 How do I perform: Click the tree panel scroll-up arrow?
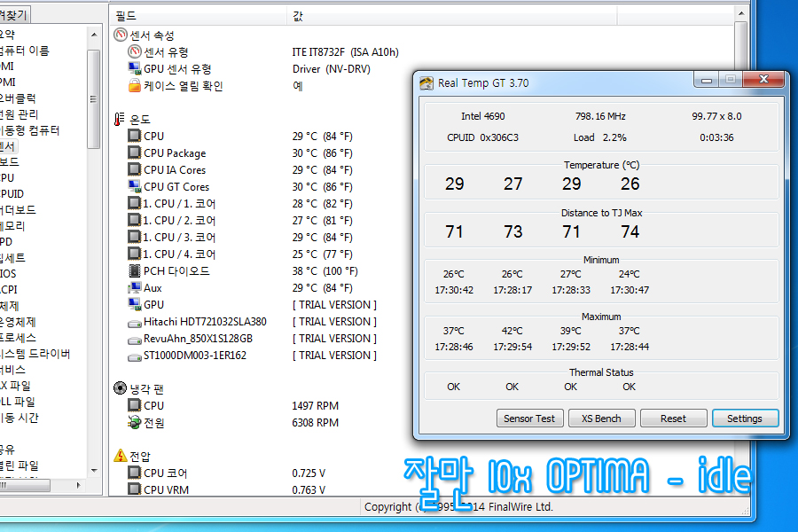tap(94, 35)
